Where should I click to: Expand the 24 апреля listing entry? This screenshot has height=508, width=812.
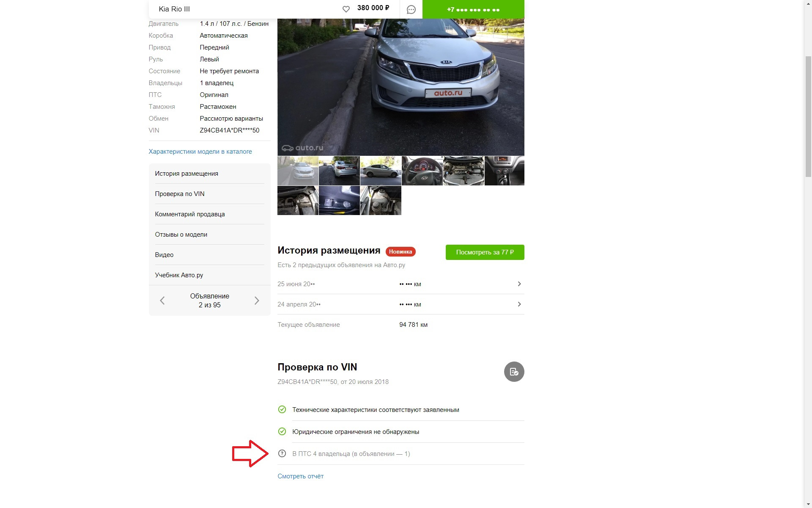click(x=519, y=304)
